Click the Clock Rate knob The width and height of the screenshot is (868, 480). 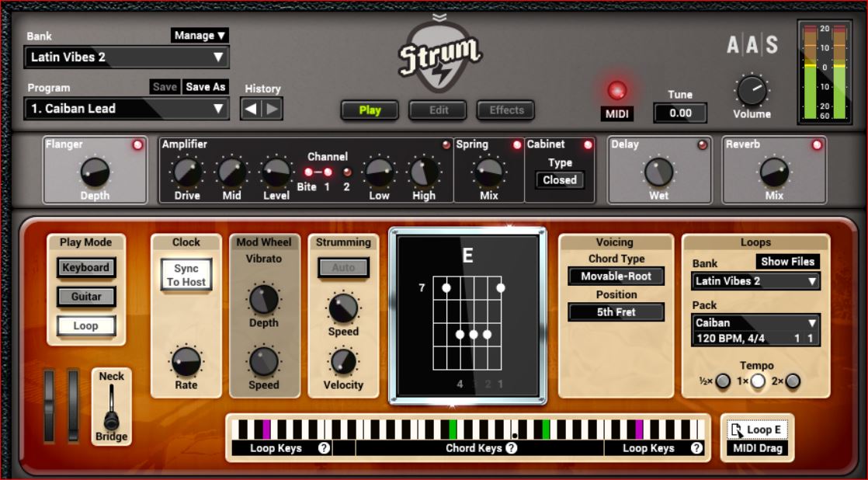coord(186,361)
